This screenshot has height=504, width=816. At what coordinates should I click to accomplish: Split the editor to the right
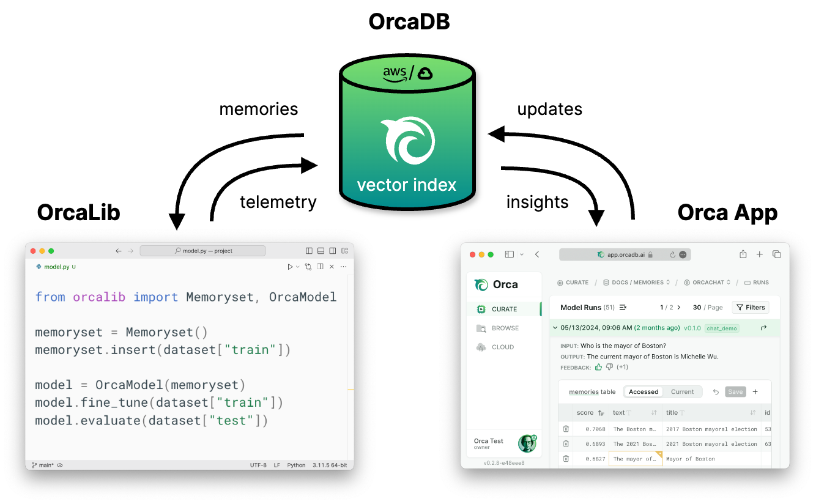[x=320, y=267]
